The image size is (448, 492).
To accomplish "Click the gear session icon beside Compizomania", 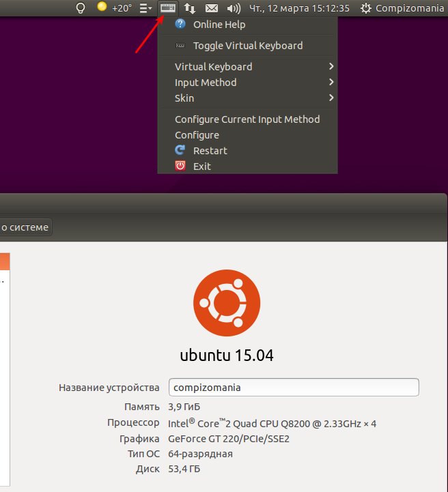I will (365, 8).
